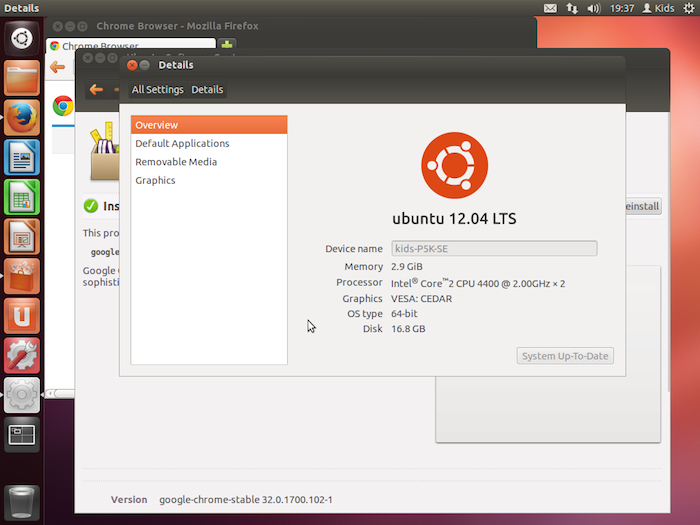
Task: Click the Firefox horizontal scrollbar
Action: [x=60, y=393]
